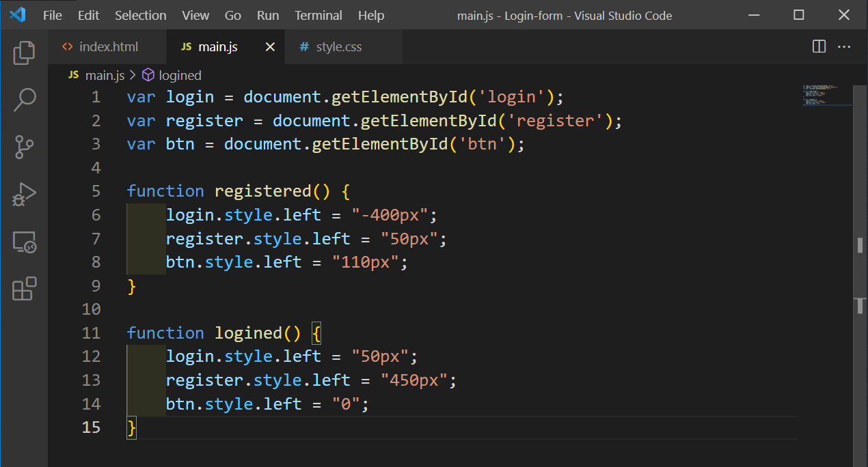The width and height of the screenshot is (868, 467).
Task: Click line number 1 in the gutter
Action: (96, 97)
